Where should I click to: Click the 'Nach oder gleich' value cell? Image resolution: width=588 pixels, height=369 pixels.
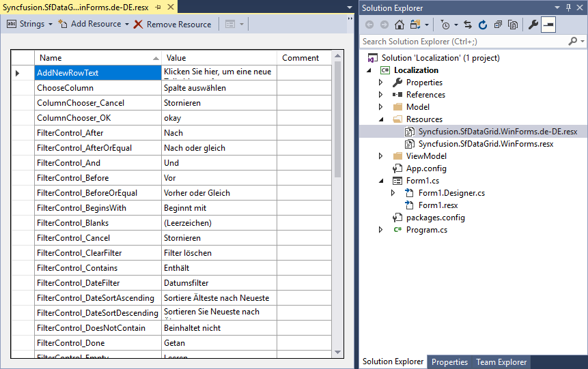pyautogui.click(x=219, y=148)
